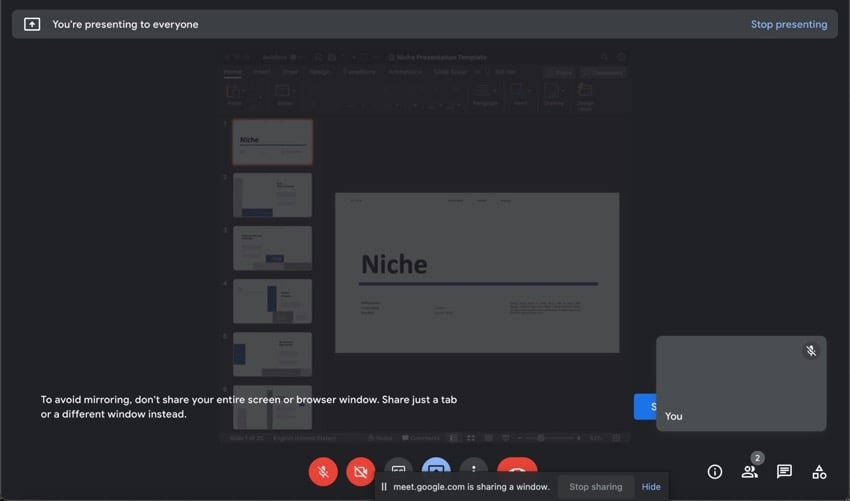The width and height of the screenshot is (850, 501).
Task: Turn on the camera with the red video button
Action: (x=360, y=471)
